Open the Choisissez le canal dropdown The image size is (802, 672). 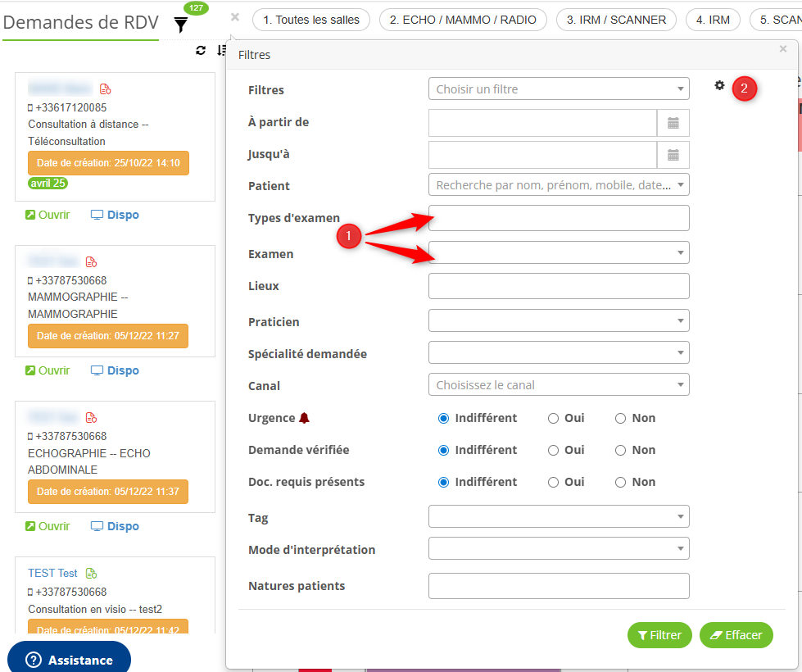(559, 385)
